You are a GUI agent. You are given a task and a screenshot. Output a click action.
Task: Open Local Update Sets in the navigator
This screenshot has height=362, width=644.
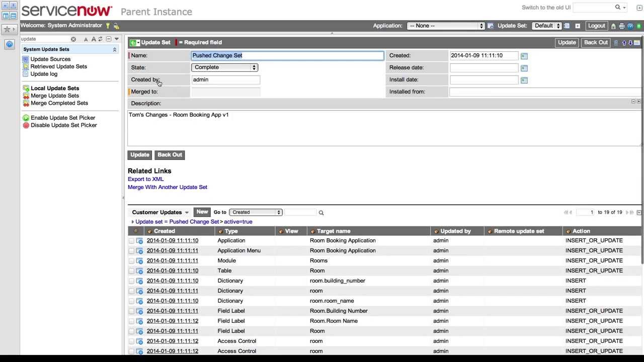click(55, 88)
